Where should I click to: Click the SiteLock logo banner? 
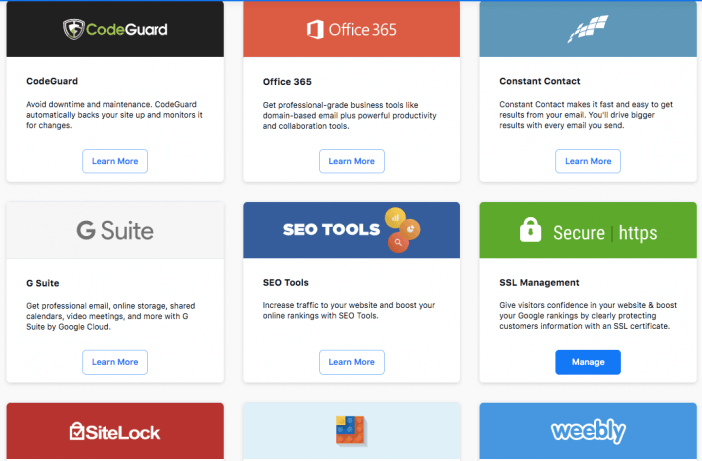click(115, 432)
